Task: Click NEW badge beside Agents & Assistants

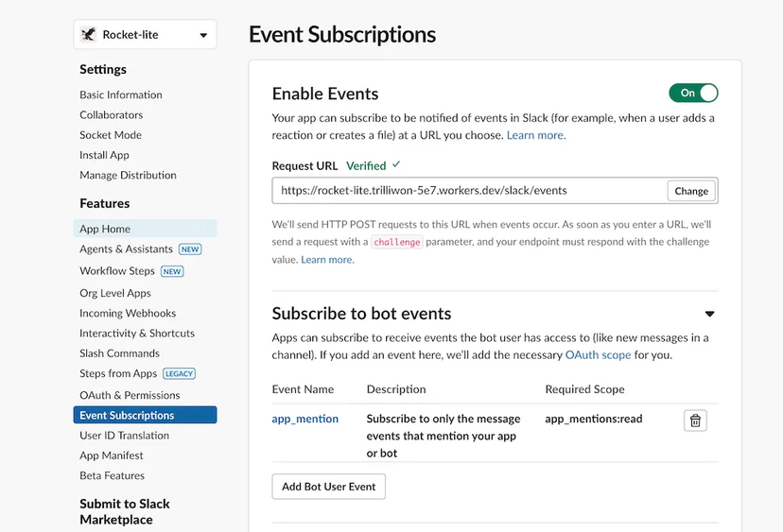Action: (x=190, y=249)
